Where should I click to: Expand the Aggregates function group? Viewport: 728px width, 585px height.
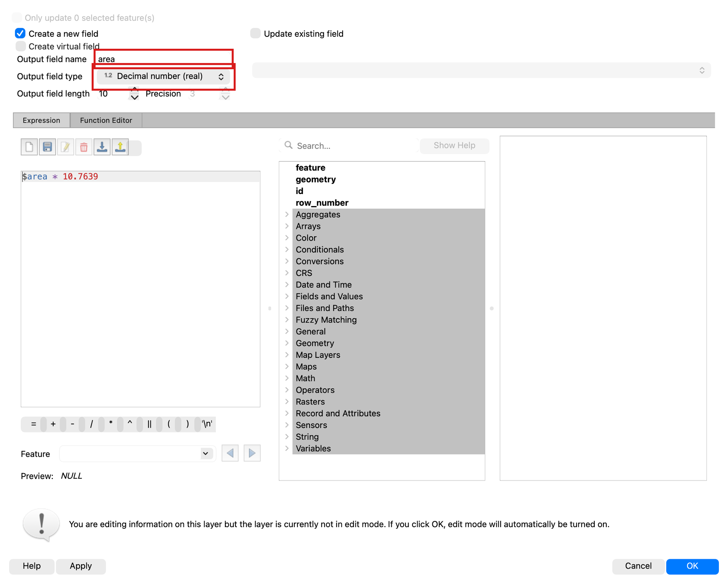tap(287, 214)
